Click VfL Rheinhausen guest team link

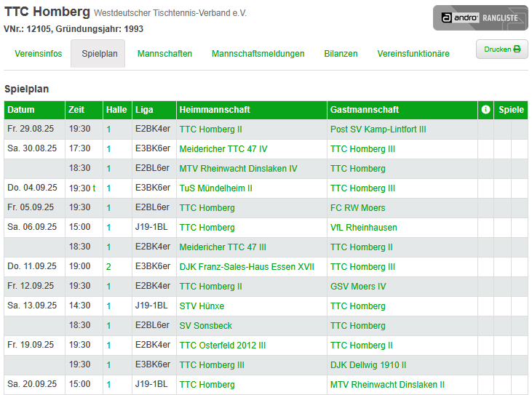point(363,228)
